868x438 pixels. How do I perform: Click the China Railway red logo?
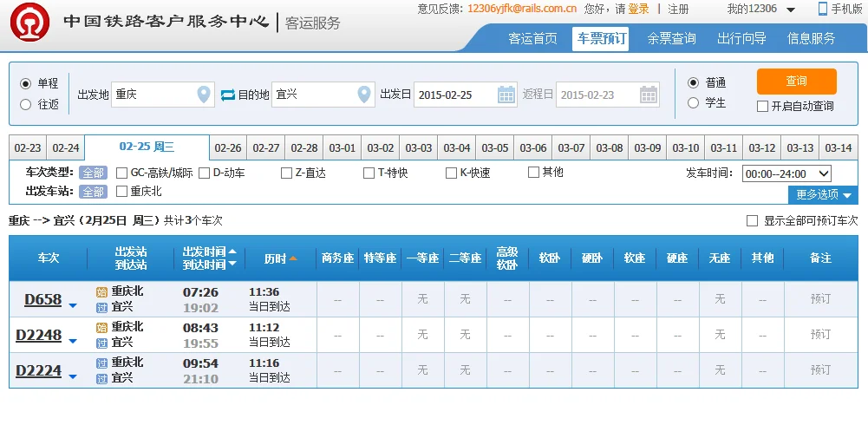click(29, 23)
